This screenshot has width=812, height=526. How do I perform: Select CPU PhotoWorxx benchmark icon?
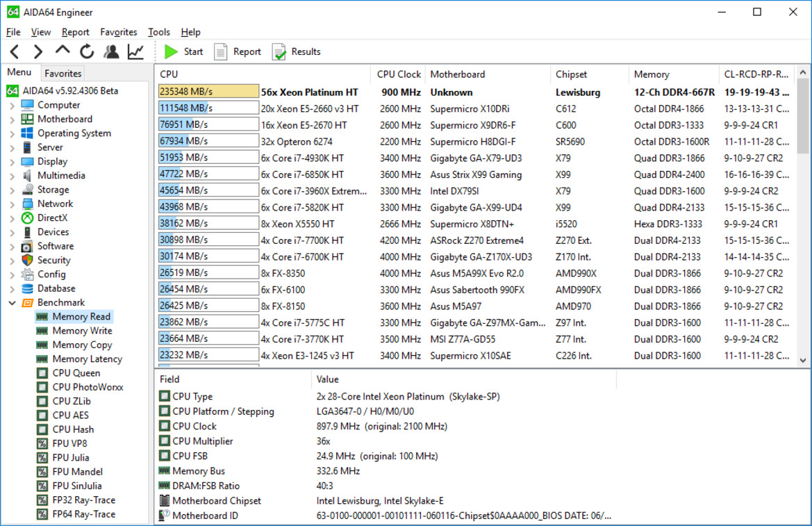(x=42, y=387)
